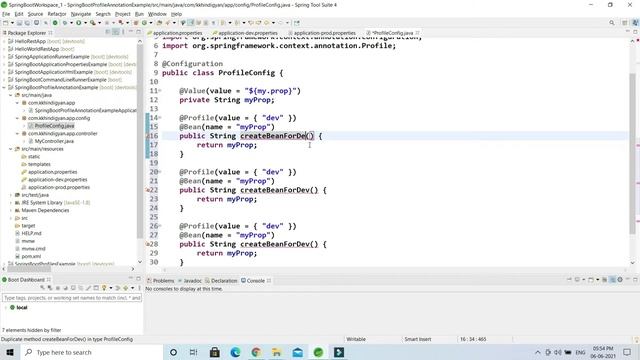640x360 pixels.
Task: Toggle Link with Editor in Package Explorer
Action: (x=116, y=32)
